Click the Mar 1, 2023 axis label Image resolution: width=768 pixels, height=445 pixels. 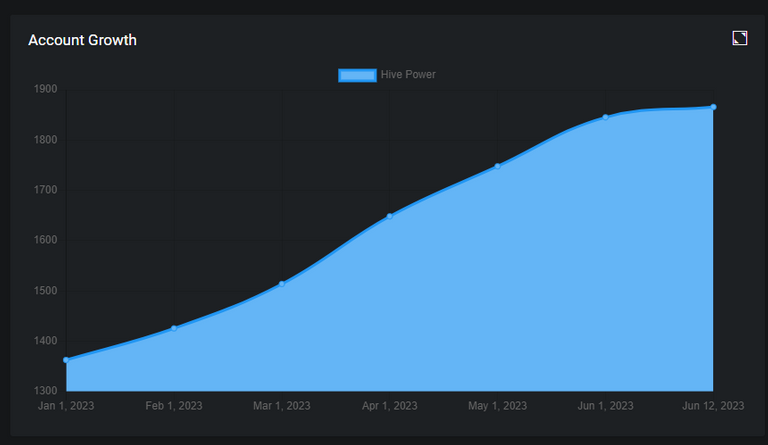[x=282, y=406]
